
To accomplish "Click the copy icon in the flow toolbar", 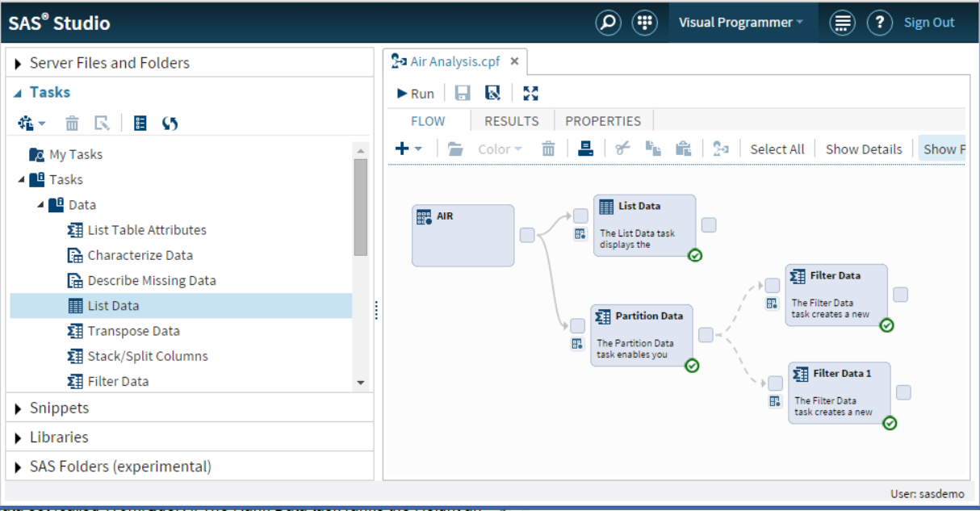I will tap(653, 149).
